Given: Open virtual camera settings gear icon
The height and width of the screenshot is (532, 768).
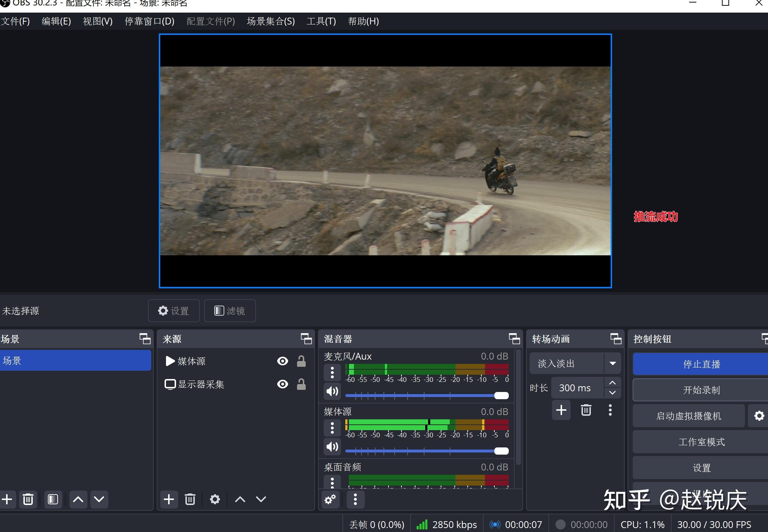Looking at the screenshot, I should (x=759, y=415).
